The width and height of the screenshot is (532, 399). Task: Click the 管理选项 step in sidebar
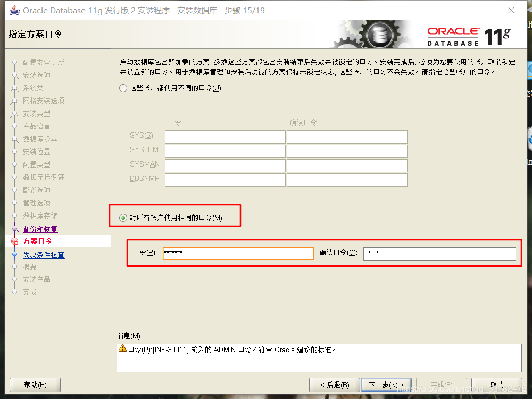[x=37, y=203]
